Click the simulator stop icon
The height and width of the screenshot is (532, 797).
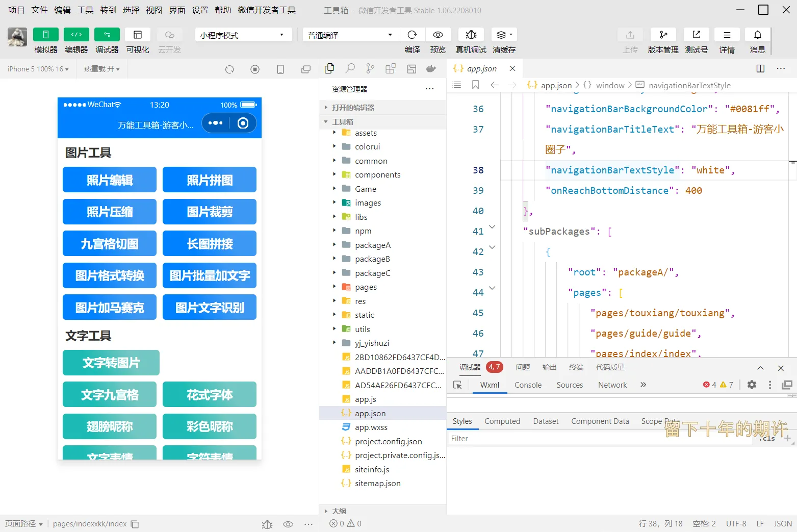tap(255, 69)
